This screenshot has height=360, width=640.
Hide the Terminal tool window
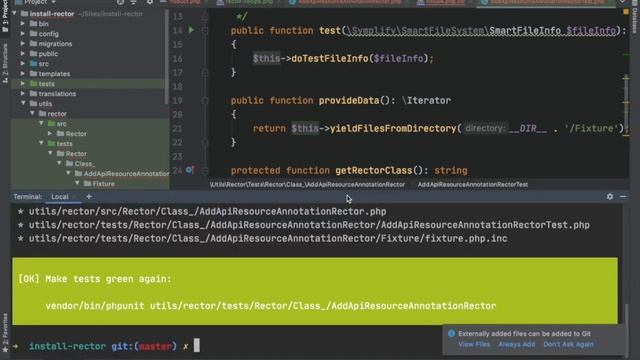point(623,197)
